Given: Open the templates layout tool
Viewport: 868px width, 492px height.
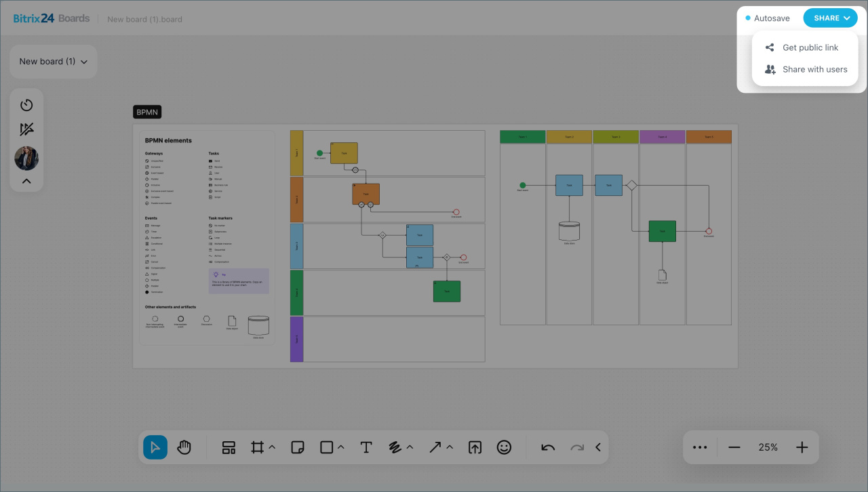Looking at the screenshot, I should click(229, 447).
